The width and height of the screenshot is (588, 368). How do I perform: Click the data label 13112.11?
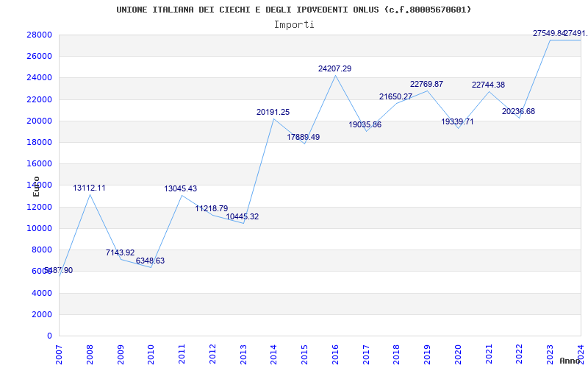[x=89, y=188]
